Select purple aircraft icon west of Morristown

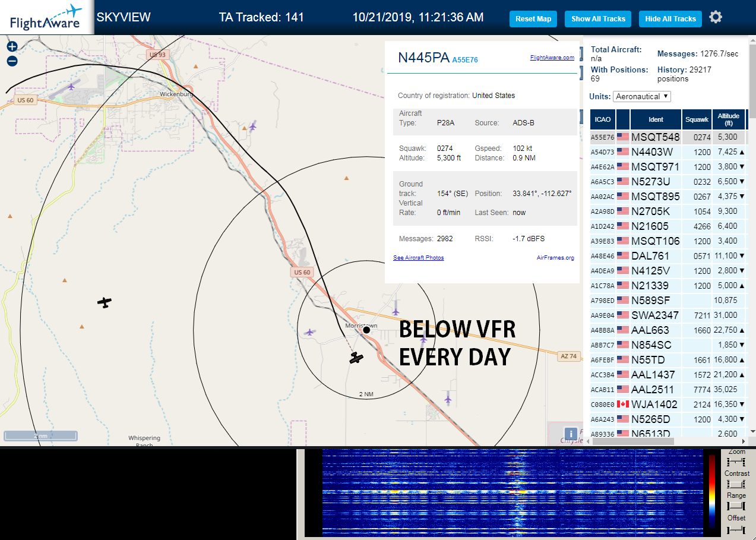coord(309,332)
